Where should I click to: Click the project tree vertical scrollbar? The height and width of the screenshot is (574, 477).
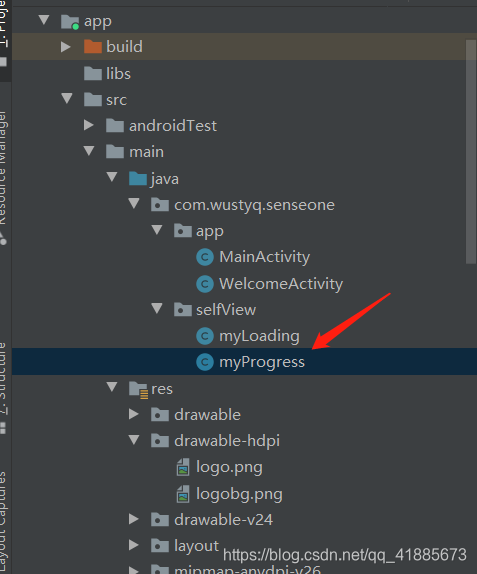471,151
